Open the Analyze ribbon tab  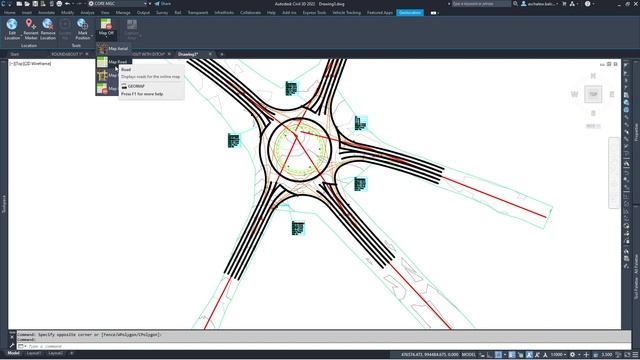coord(87,13)
